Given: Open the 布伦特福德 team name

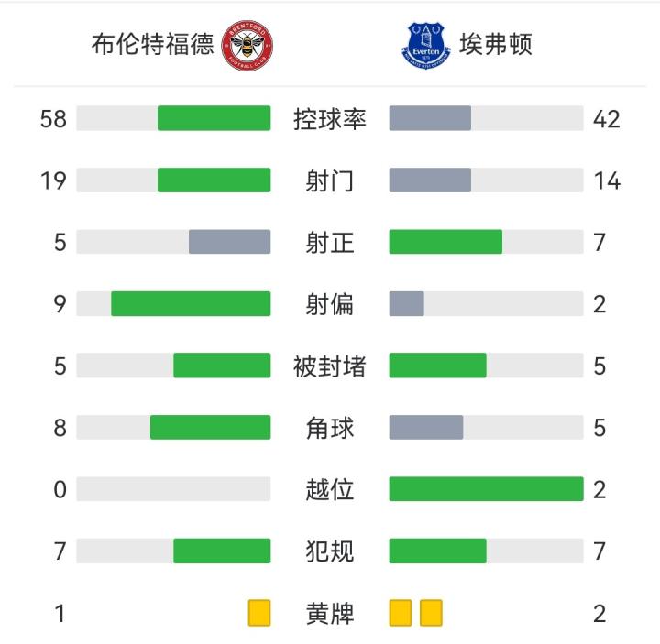Looking at the screenshot, I should click(x=153, y=45).
